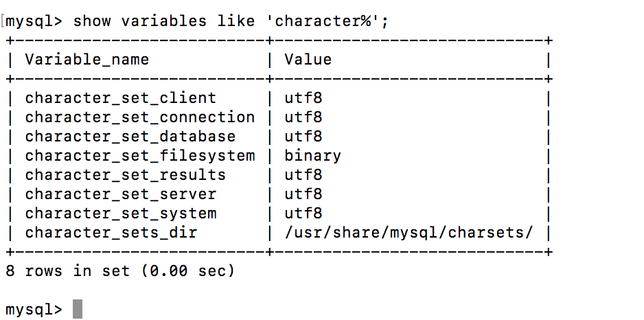Click character_set_database variable name
The image size is (644, 320).
coord(130,137)
